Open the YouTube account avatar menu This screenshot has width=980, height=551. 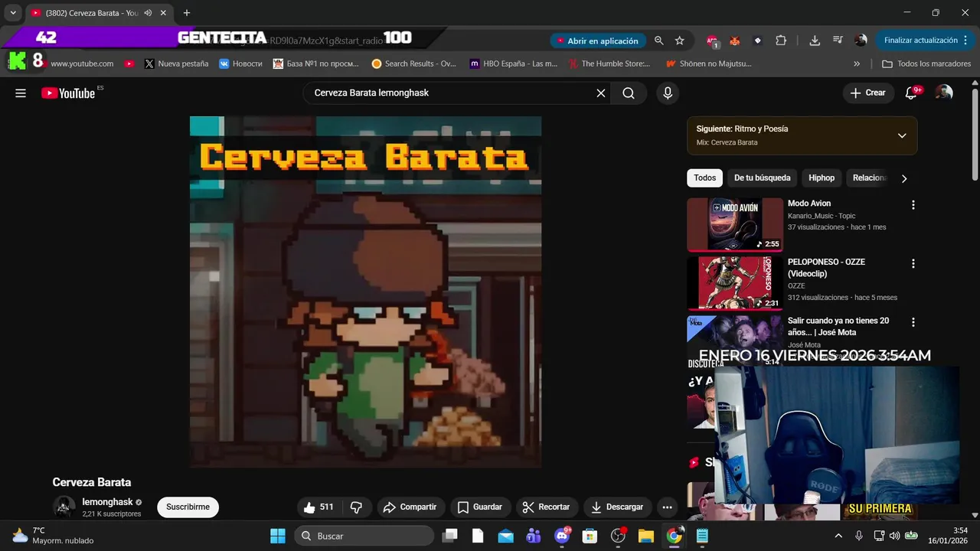pyautogui.click(x=945, y=93)
